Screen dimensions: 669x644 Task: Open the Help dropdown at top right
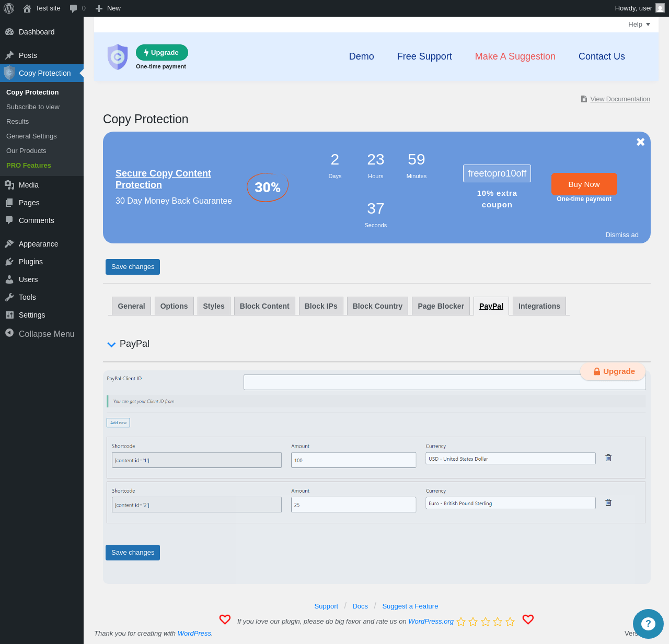pyautogui.click(x=639, y=25)
